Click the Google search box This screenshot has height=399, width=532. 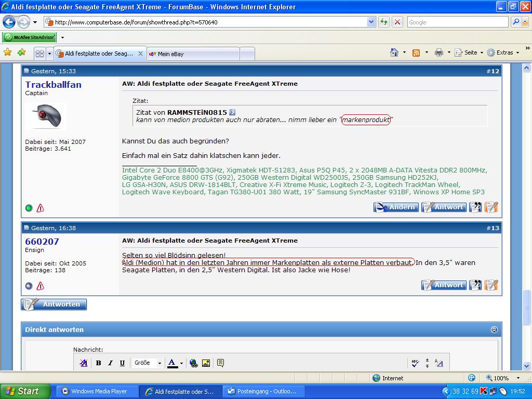(x=457, y=22)
